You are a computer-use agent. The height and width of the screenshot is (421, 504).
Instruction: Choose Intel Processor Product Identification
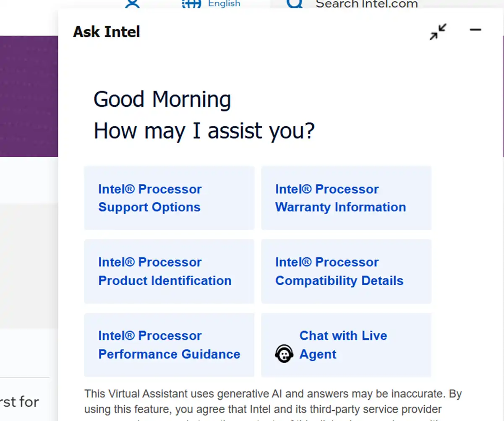coord(169,271)
